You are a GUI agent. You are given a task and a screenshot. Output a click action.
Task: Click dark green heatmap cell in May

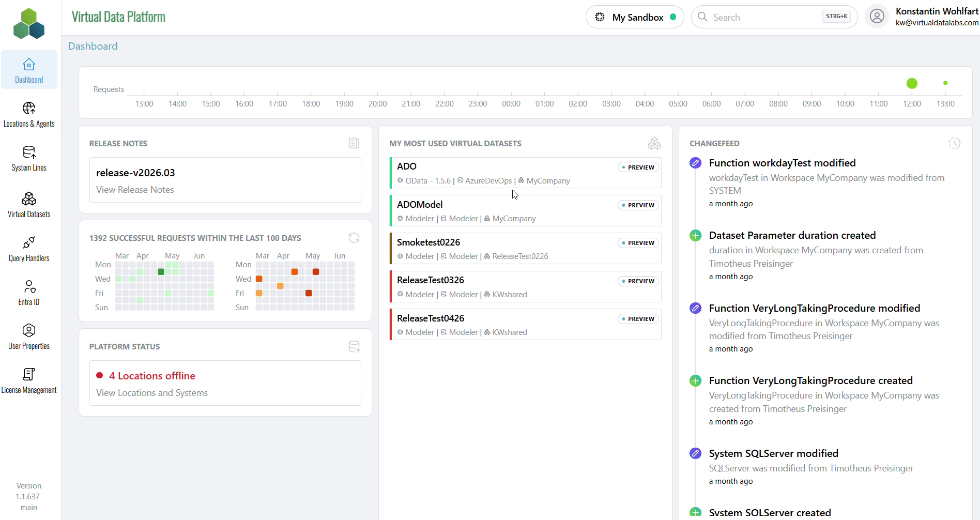161,272
